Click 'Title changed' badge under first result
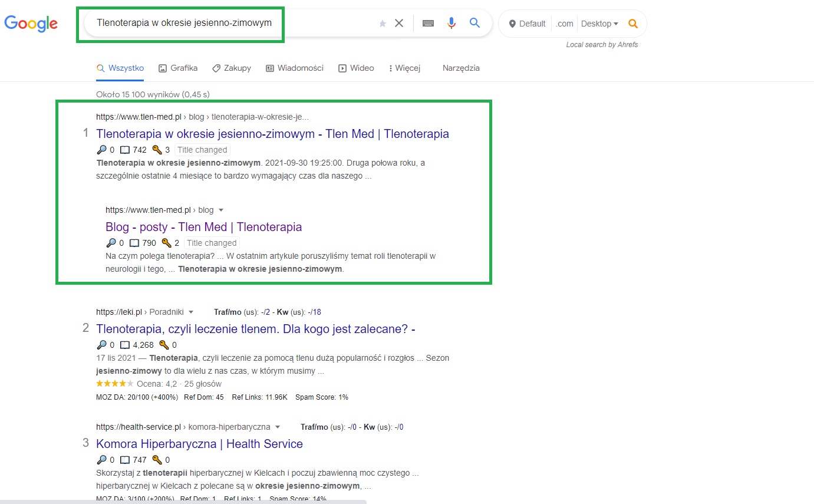This screenshot has height=504, width=814. (x=202, y=150)
